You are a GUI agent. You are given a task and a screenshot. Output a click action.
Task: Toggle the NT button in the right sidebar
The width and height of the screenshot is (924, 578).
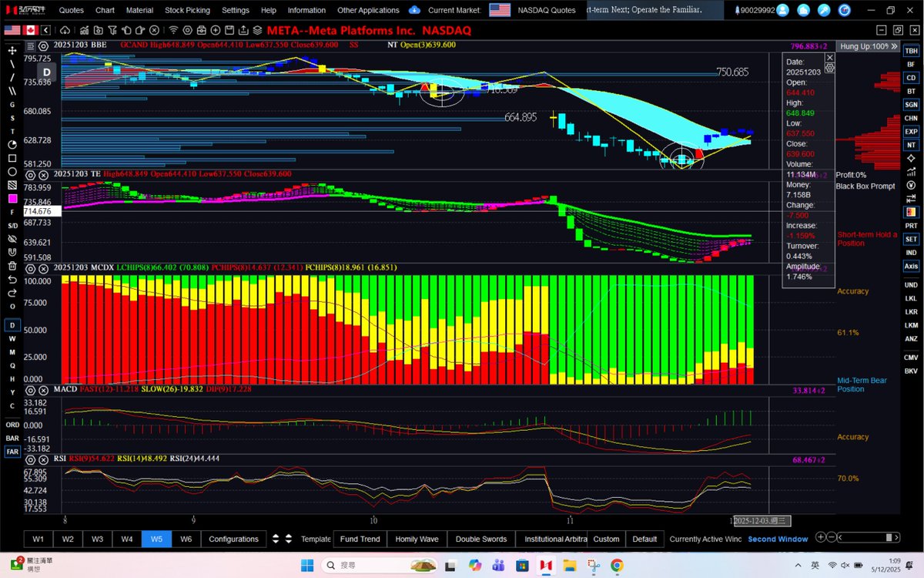tap(911, 144)
